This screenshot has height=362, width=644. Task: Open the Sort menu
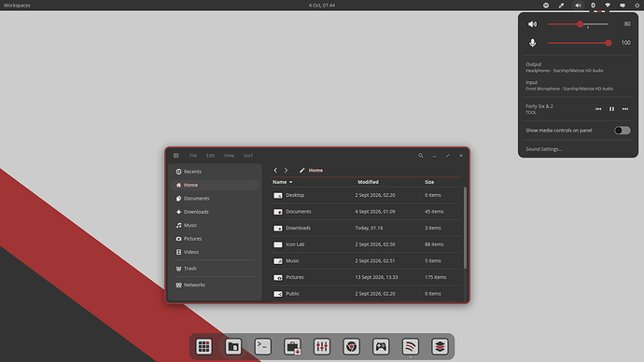tap(247, 156)
